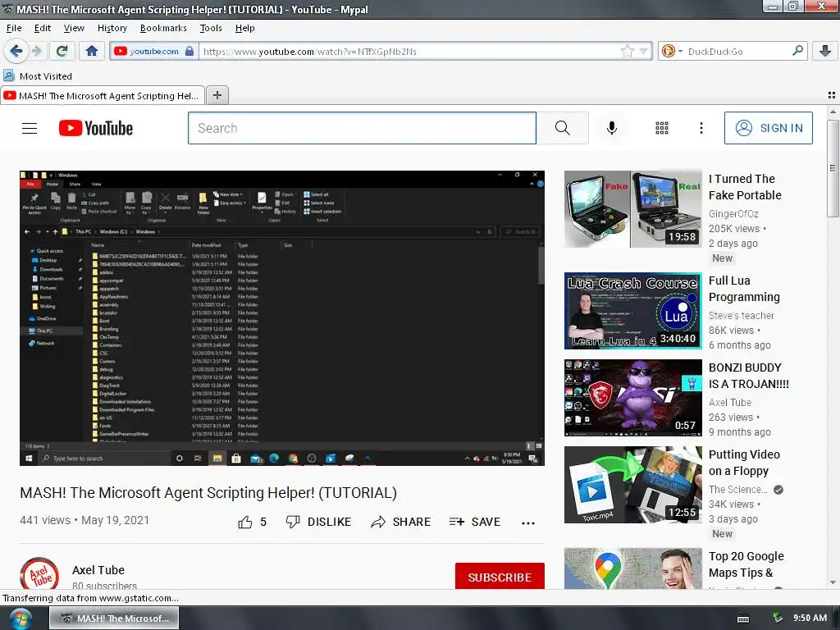Open the YouTube hamburger guide menu
The height and width of the screenshot is (630, 840).
(30, 128)
